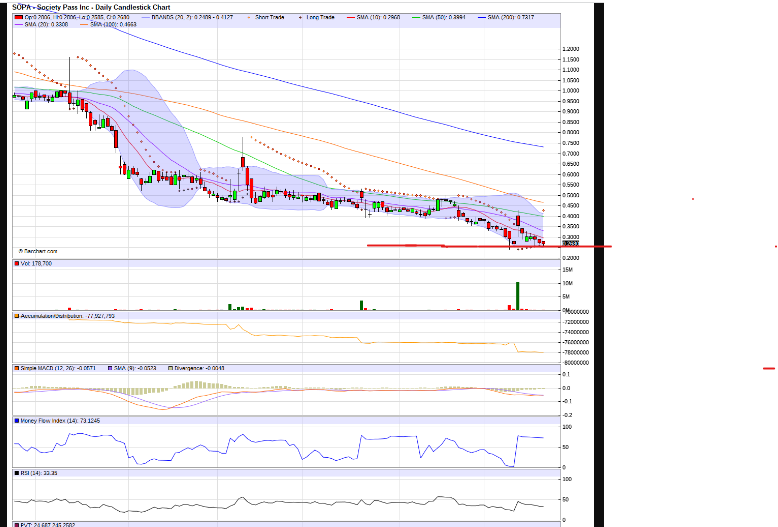The height and width of the screenshot is (527, 778).
Task: Click the purple SMA (9) swatch
Action: pyautogui.click(x=110, y=368)
